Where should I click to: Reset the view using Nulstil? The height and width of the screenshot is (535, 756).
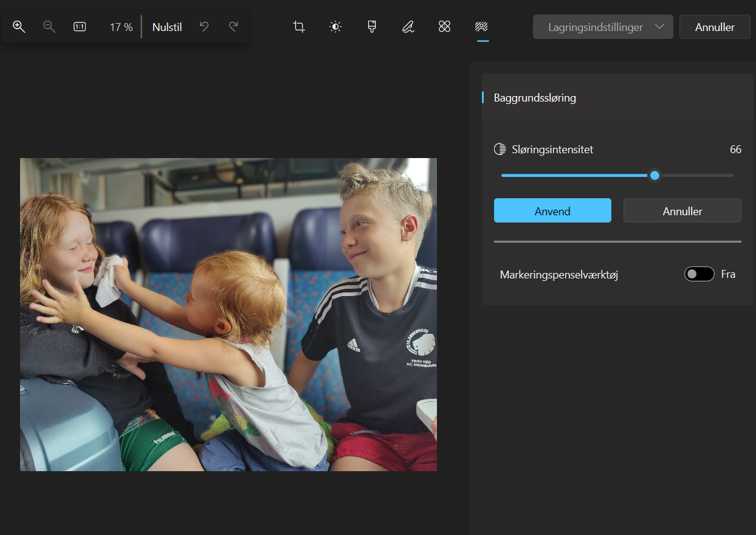coord(167,27)
